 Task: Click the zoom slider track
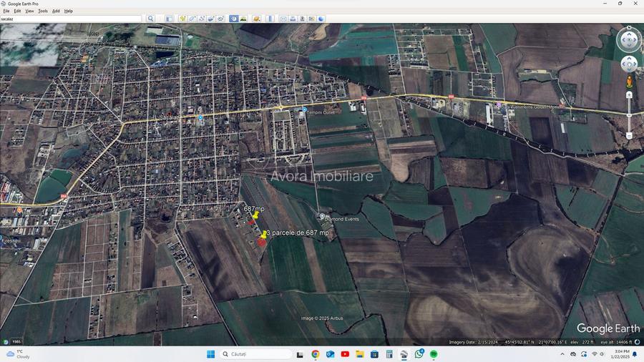[x=629, y=114]
